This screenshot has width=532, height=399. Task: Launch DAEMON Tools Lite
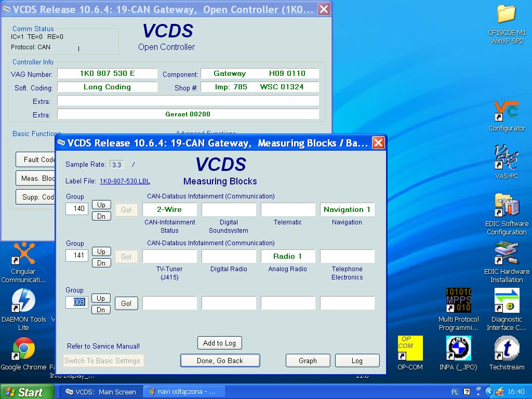click(x=23, y=310)
